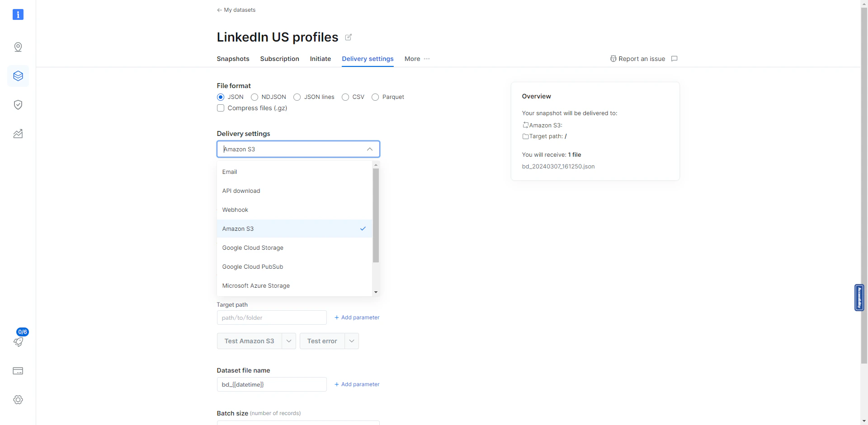Image resolution: width=868 pixels, height=425 pixels.
Task: Select the Parquet file format
Action: (375, 97)
